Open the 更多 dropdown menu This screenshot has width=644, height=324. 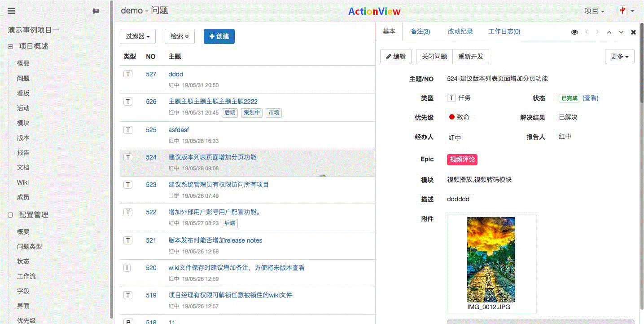click(x=619, y=57)
